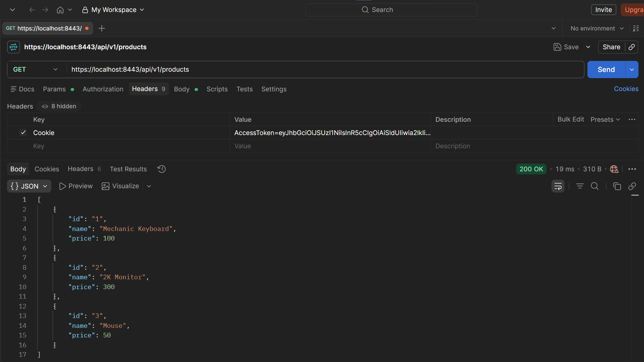Click the JSON braces icon
Screen dimensions: 644x362
click(x=14, y=186)
